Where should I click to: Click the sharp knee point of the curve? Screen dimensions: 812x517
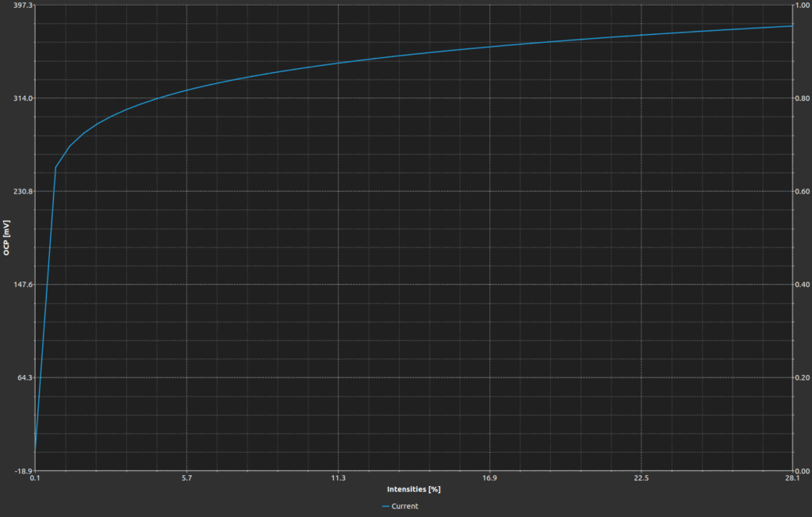[56, 167]
